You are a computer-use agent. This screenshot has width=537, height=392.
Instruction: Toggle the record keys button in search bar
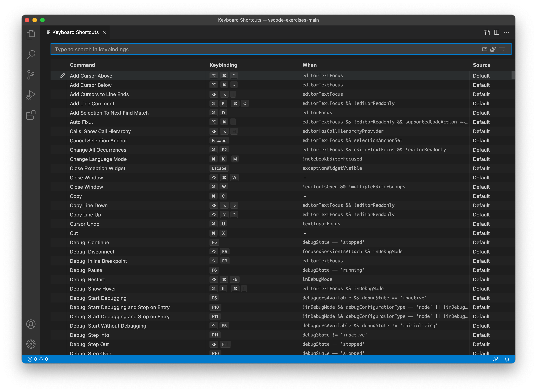pos(485,49)
